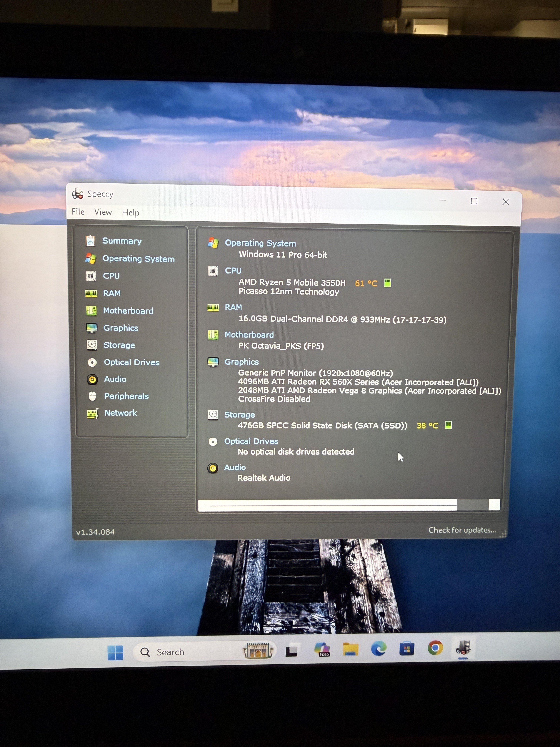Click the CPU icon in summary panel
Viewport: 560px width, 747px height.
click(213, 271)
